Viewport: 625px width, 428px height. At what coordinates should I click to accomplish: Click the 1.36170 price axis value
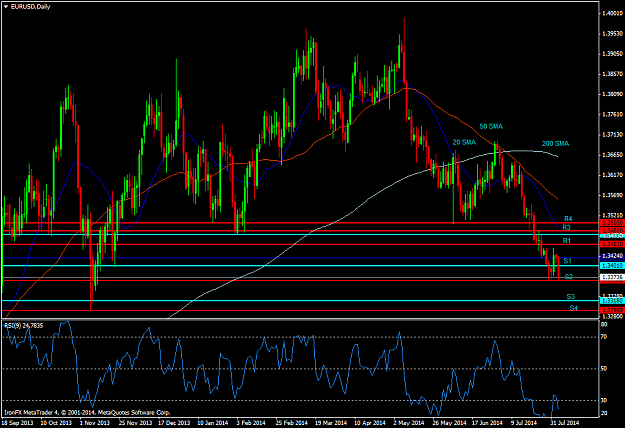[x=612, y=175]
